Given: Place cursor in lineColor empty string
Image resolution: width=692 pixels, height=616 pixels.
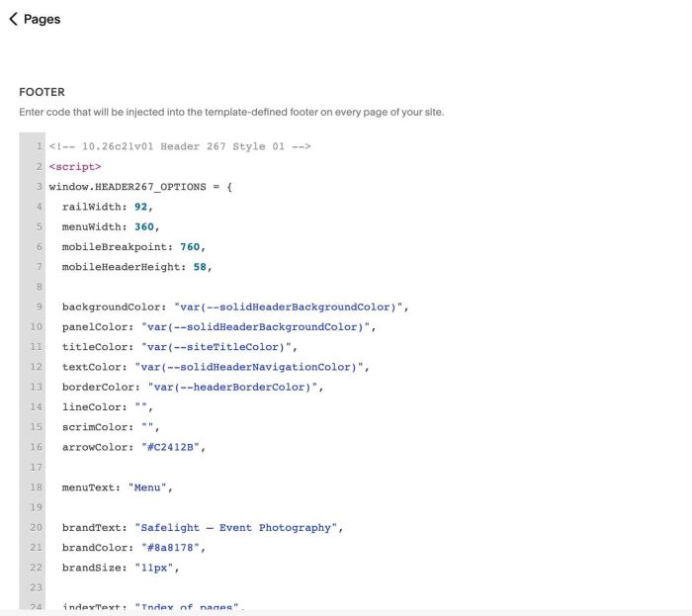Looking at the screenshot, I should (x=141, y=407).
